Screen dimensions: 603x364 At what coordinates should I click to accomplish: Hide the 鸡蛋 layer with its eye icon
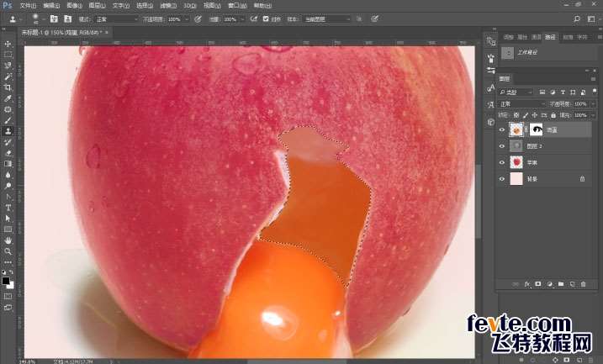tap(503, 130)
